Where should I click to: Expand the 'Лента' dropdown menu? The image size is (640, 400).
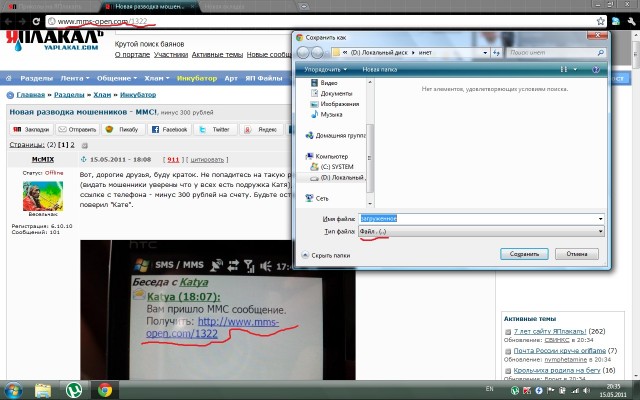click(x=75, y=78)
